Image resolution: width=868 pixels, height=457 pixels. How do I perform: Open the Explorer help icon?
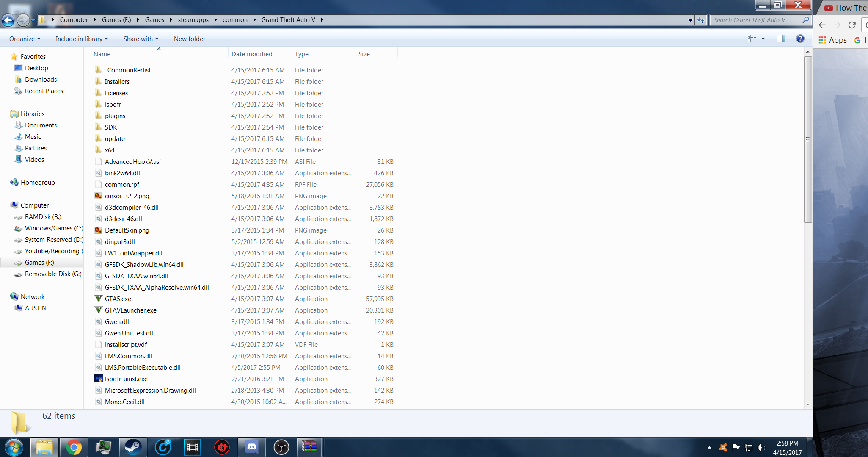click(800, 39)
